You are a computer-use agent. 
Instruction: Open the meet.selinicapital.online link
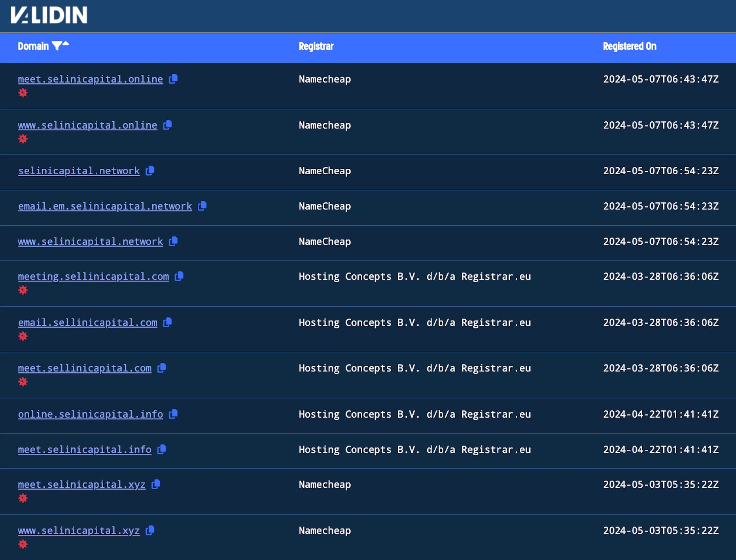90,79
